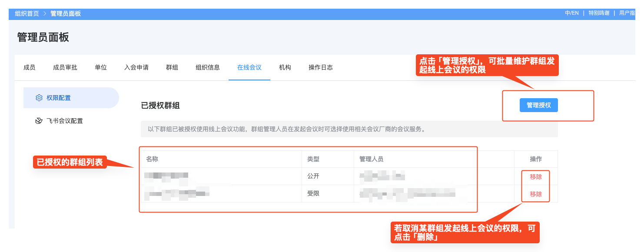Switch to the 机构 tab
This screenshot has height=252, width=644.
pos(285,67)
